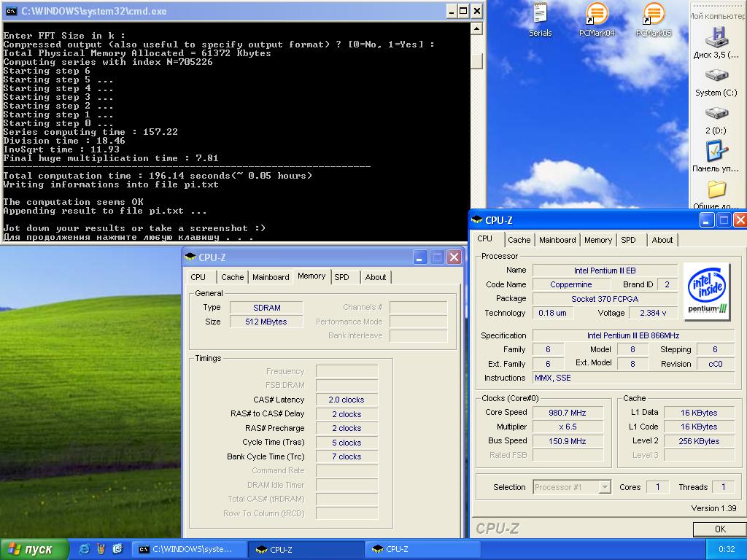Launch the PCMark04 desktop shortcut
This screenshot has height=560, width=747.
[597, 19]
